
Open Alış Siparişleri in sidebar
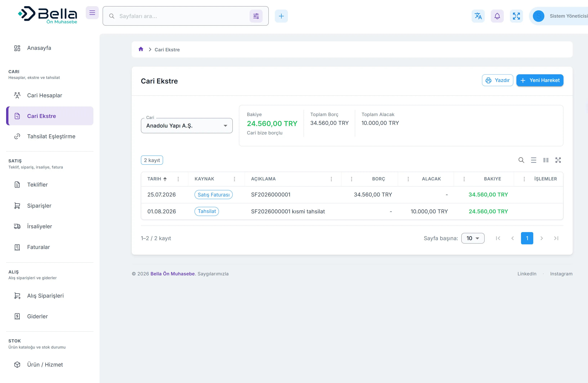click(50, 296)
